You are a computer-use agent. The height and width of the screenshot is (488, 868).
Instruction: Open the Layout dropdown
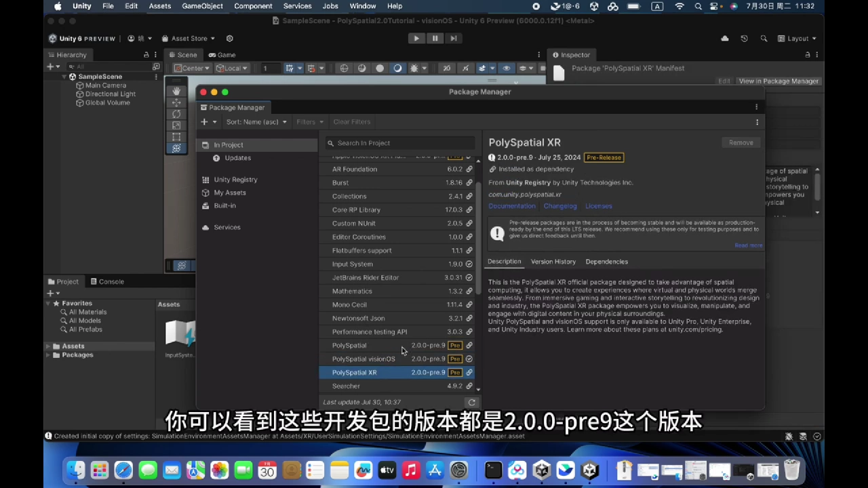(797, 39)
